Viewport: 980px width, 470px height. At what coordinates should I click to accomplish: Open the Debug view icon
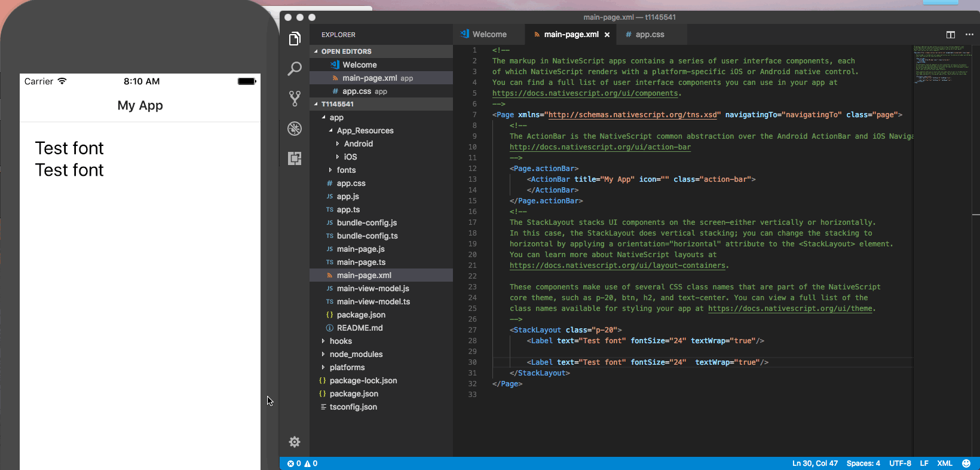point(295,129)
